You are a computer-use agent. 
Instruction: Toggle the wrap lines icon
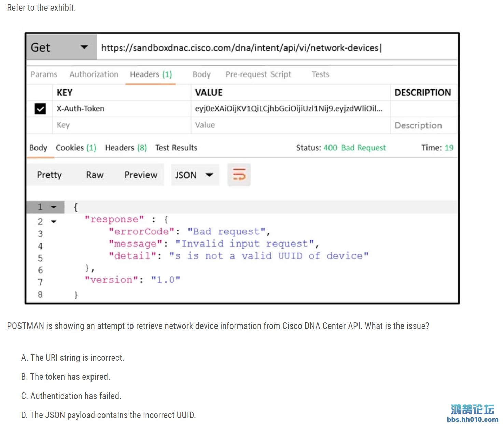pos(239,175)
